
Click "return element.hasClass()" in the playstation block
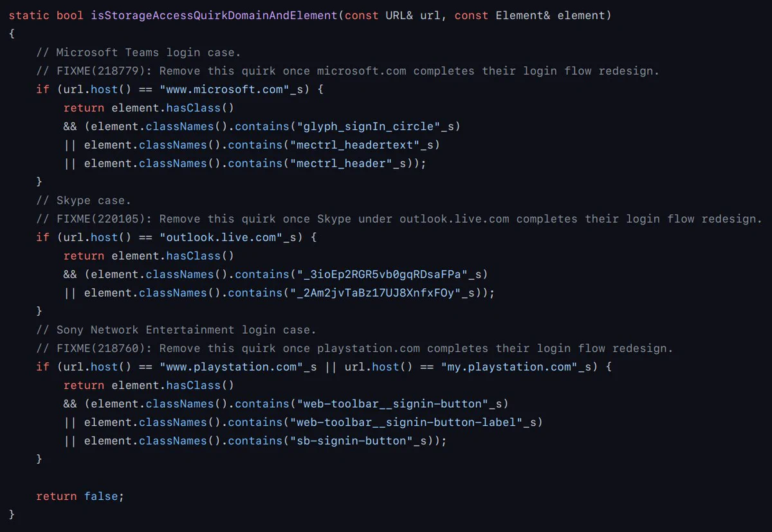click(149, 385)
